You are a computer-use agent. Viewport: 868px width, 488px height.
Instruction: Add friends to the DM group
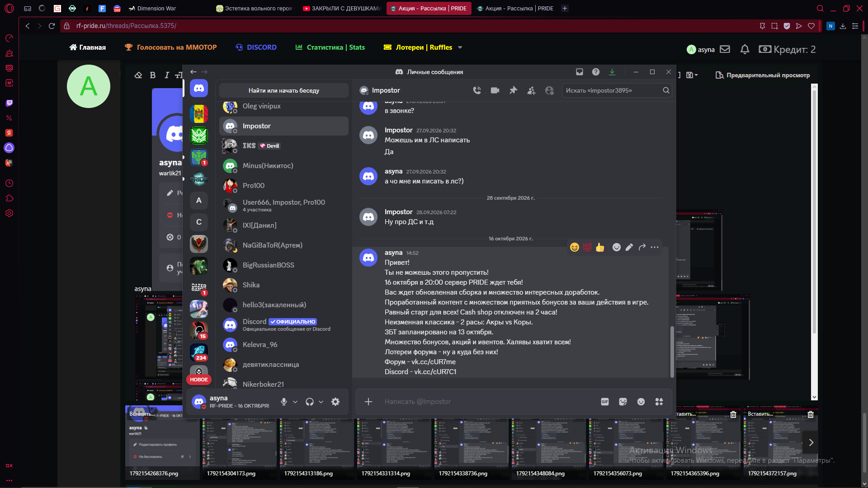(531, 90)
